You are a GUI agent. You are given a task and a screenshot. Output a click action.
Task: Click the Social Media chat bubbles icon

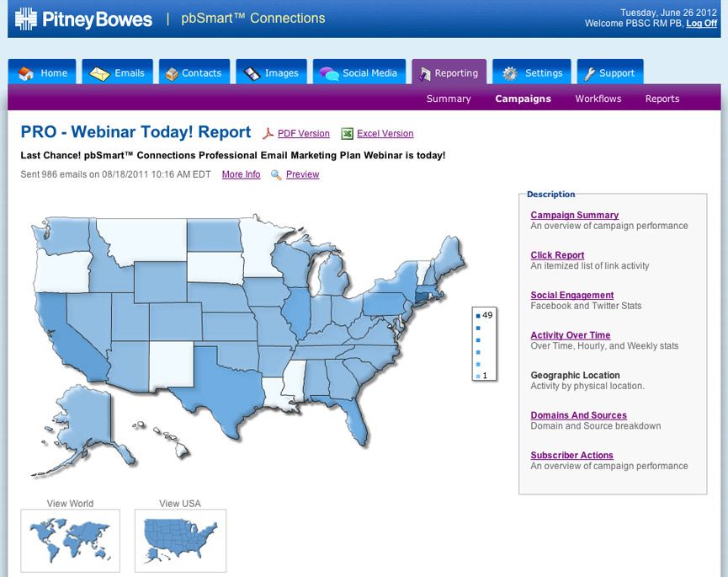point(329,73)
